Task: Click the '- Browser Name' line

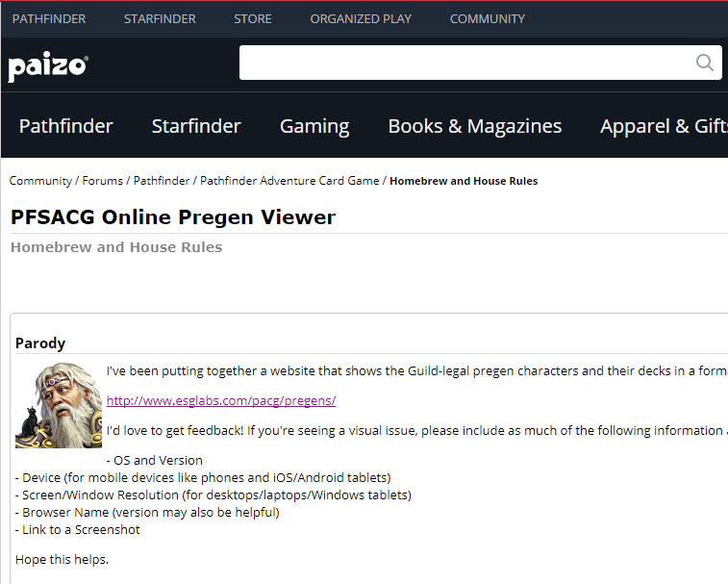Action: coord(147,512)
